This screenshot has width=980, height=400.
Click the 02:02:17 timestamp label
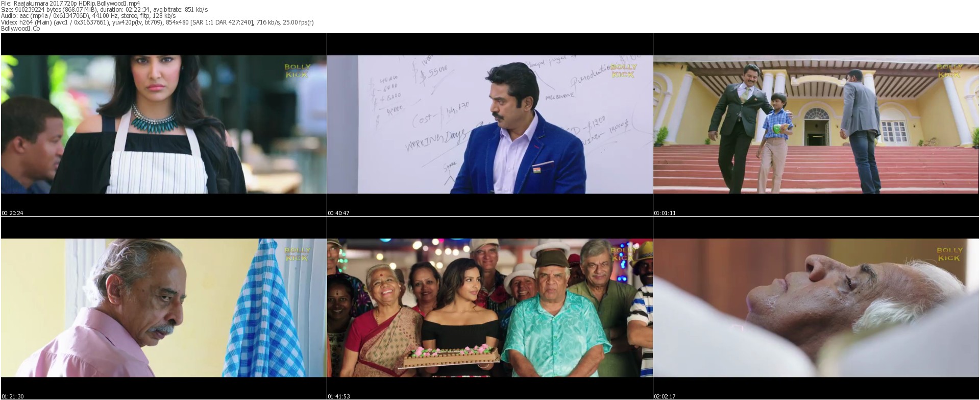point(665,396)
